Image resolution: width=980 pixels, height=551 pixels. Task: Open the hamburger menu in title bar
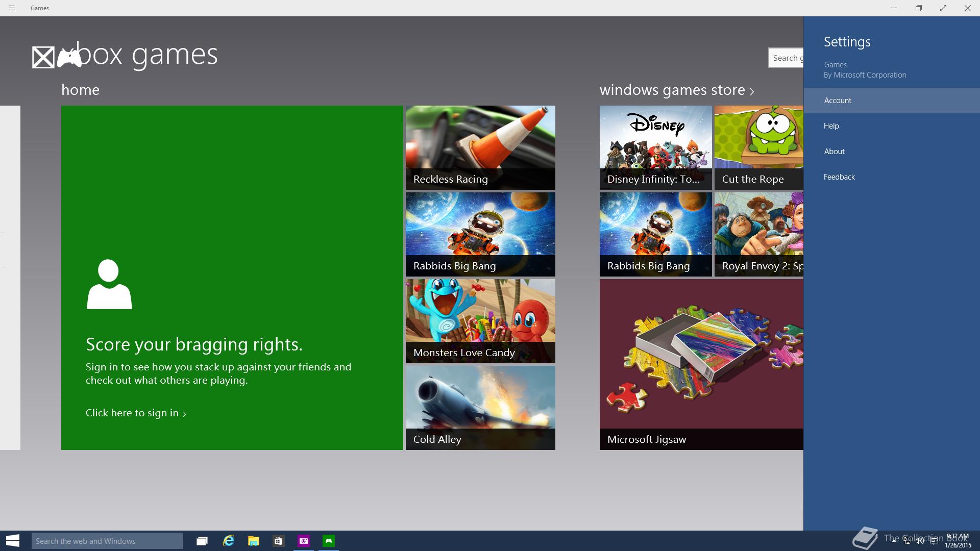(12, 8)
